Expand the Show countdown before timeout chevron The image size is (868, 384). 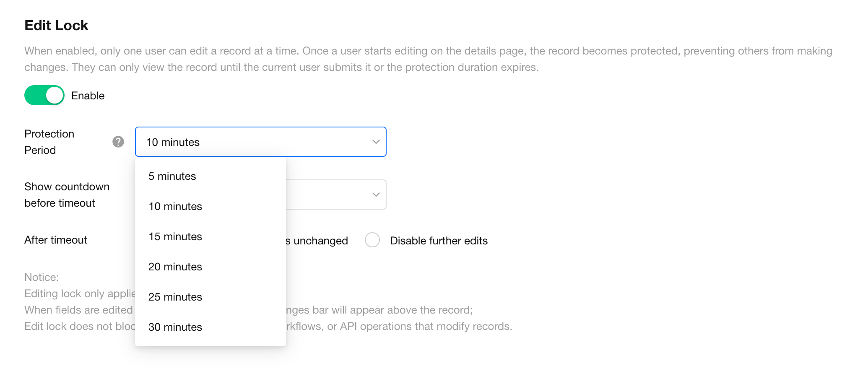click(376, 195)
